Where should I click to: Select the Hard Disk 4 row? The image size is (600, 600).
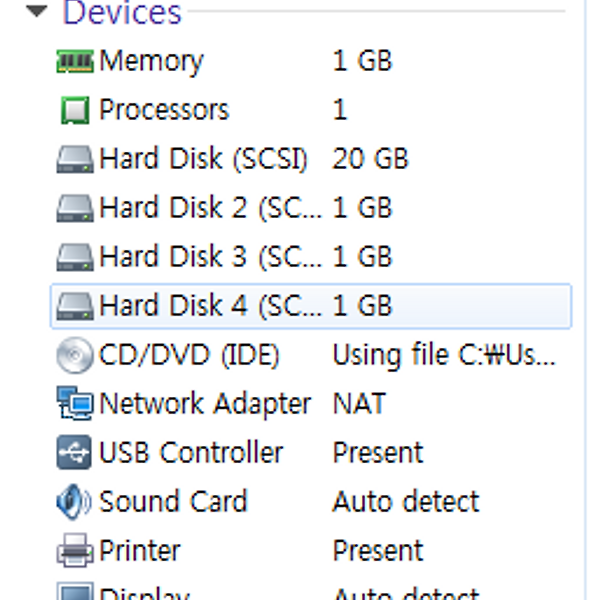coord(310,306)
